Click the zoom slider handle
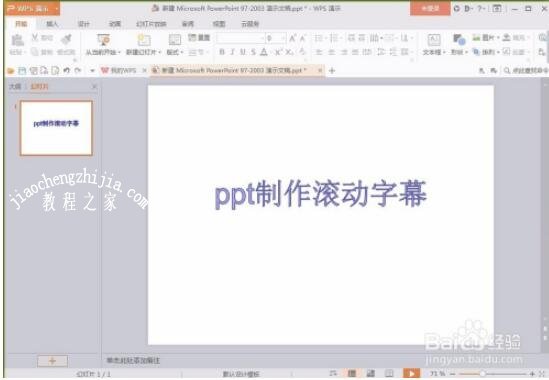Screen dimensions: 549x380 [x=482, y=374]
